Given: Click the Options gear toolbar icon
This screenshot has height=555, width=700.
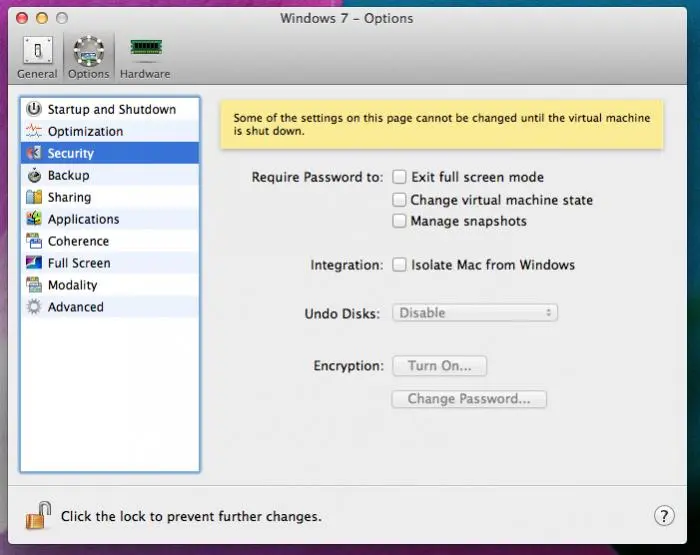Looking at the screenshot, I should [89, 50].
